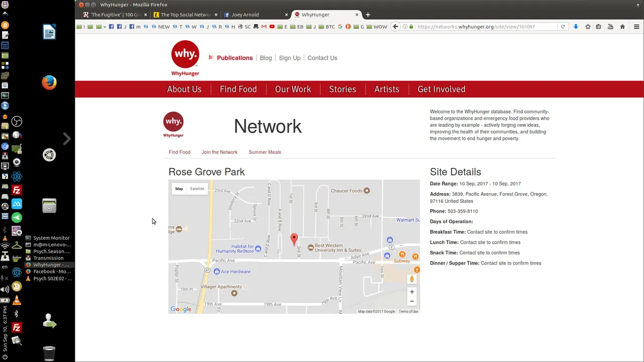Open Stories in navigation bar
Image resolution: width=644 pixels, height=362 pixels.
342,89
